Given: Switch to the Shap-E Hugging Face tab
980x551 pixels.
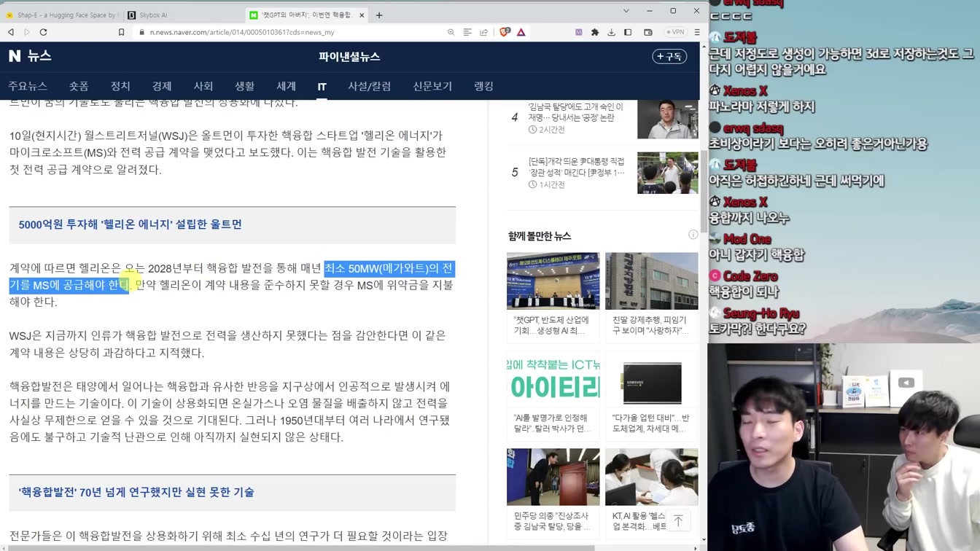Looking at the screenshot, I should tap(61, 15).
